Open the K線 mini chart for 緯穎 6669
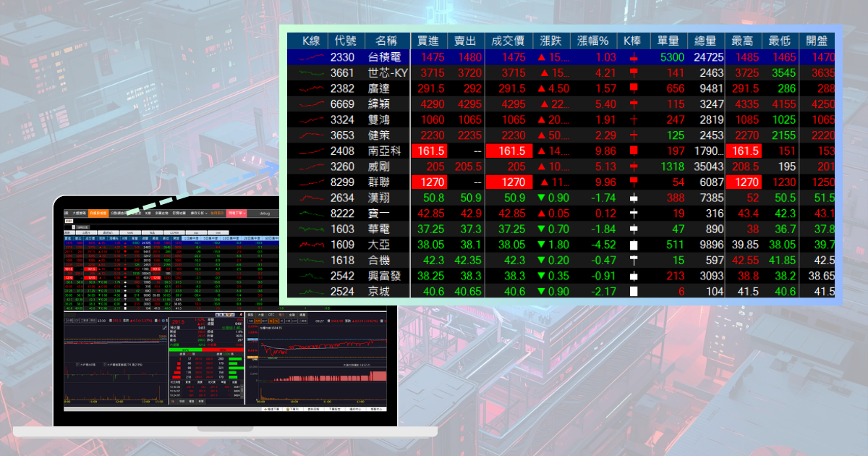 click(x=307, y=104)
